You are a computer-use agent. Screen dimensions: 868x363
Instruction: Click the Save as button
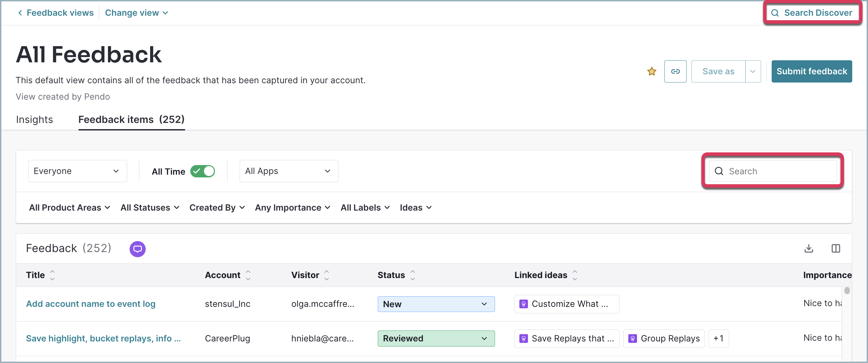pyautogui.click(x=718, y=71)
